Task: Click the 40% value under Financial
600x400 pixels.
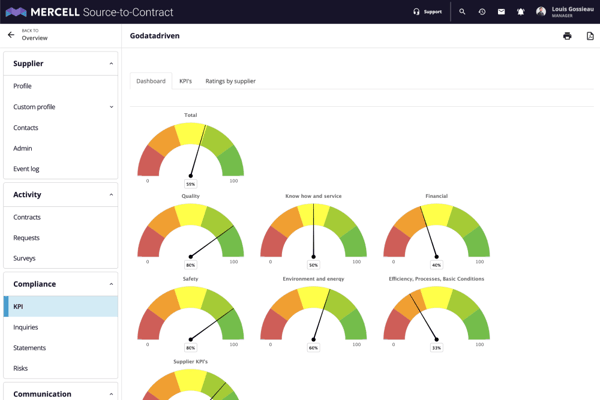Action: click(436, 265)
